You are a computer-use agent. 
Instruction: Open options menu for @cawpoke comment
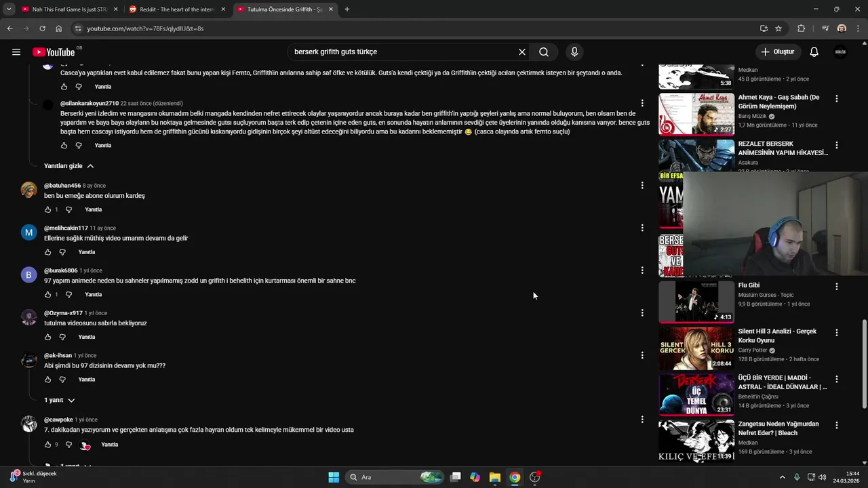(642, 420)
